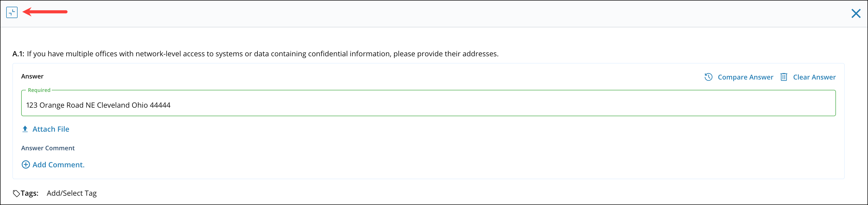Click the trash can icon beside Clear Answer
Screen dimensions: 868x205
point(784,77)
